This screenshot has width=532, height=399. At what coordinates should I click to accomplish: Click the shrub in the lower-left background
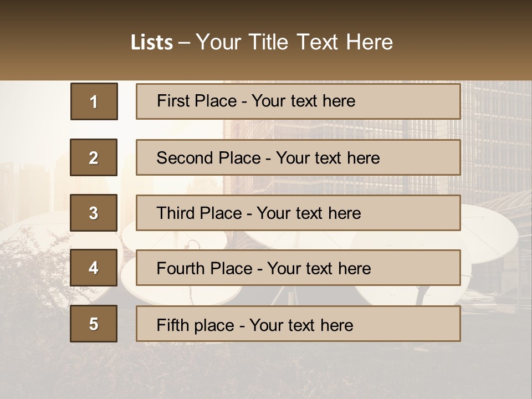coord(33,277)
